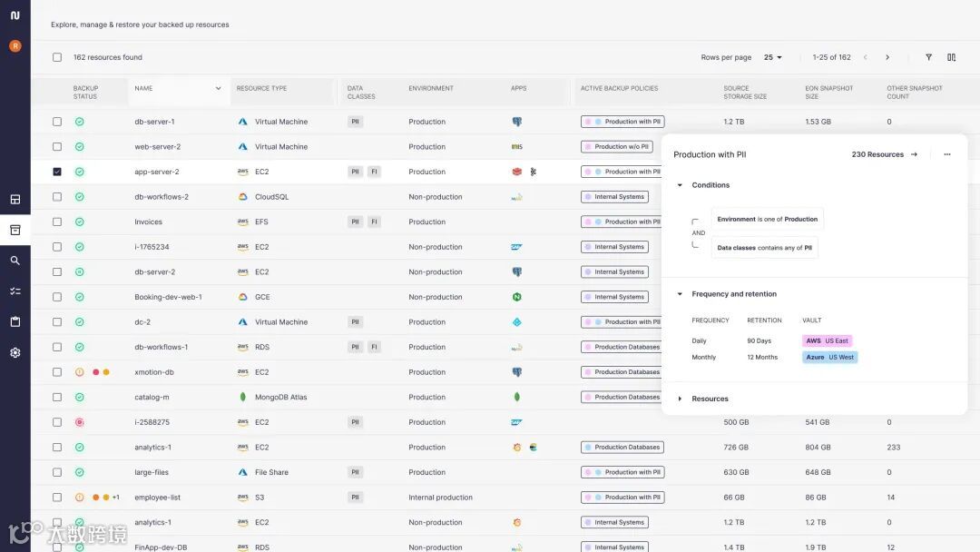Open the three-dot menu in the policy panel

tap(946, 154)
